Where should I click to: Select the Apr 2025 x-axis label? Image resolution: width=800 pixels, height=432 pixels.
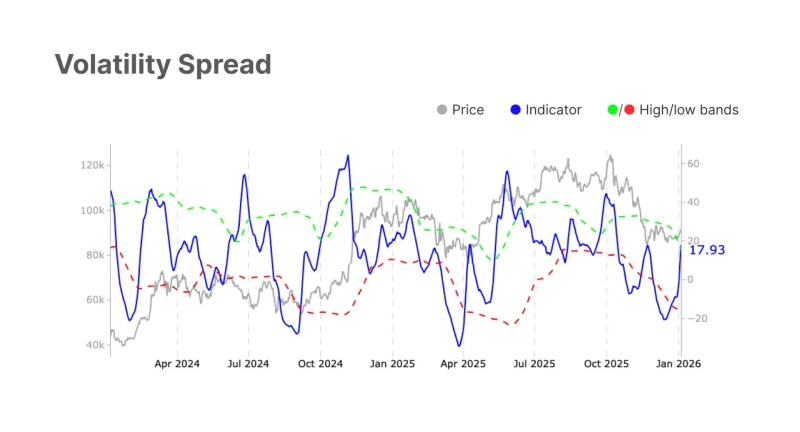pyautogui.click(x=463, y=364)
